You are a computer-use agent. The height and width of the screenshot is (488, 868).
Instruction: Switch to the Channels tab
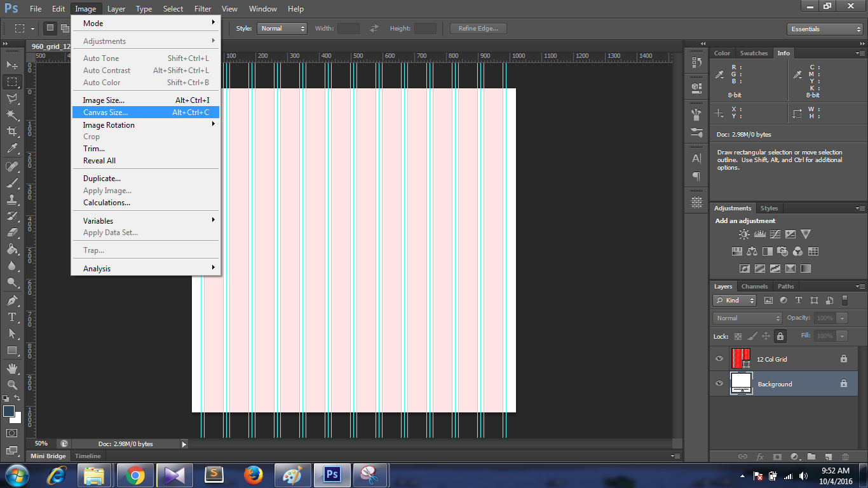click(x=754, y=286)
